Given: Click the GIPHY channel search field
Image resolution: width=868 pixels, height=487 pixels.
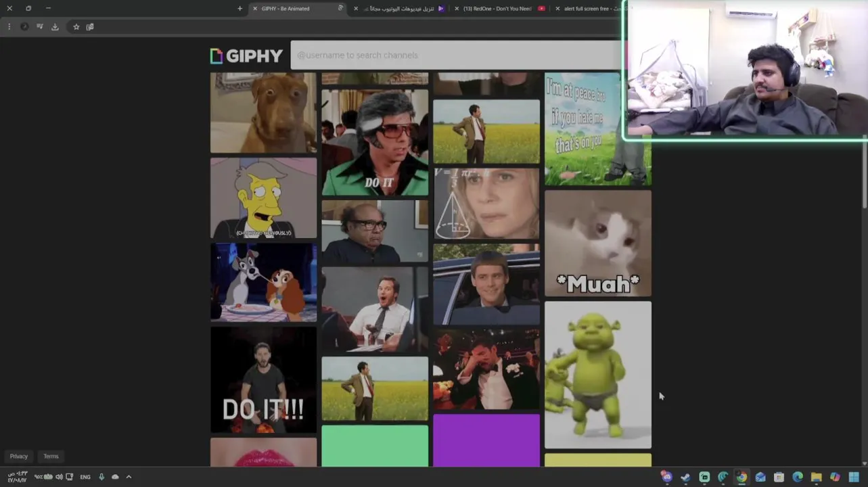Looking at the screenshot, I should pos(457,55).
